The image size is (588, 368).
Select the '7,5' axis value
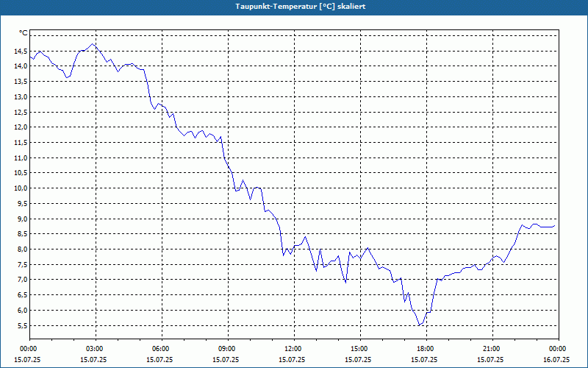tap(23, 264)
